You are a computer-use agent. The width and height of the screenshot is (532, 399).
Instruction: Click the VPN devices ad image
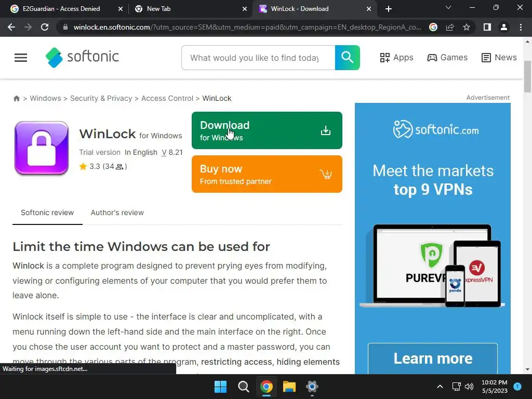(x=432, y=265)
